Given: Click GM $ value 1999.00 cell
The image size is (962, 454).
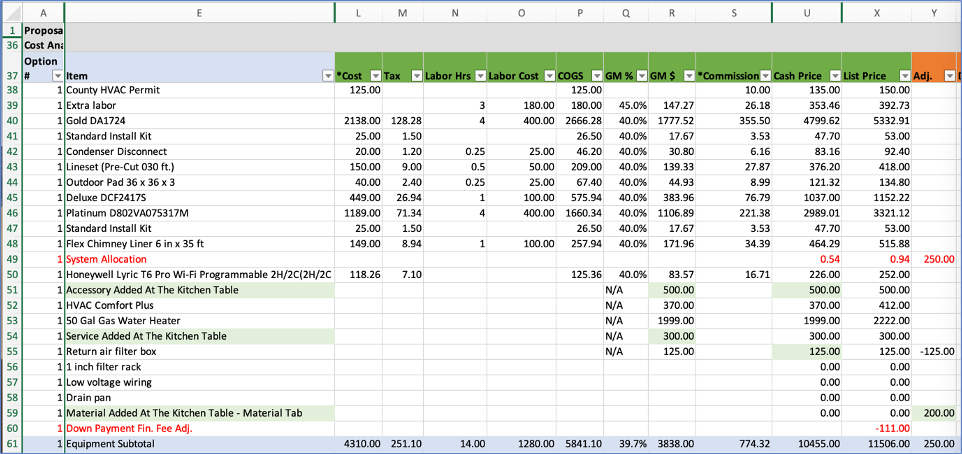Looking at the screenshot, I should click(x=672, y=320).
